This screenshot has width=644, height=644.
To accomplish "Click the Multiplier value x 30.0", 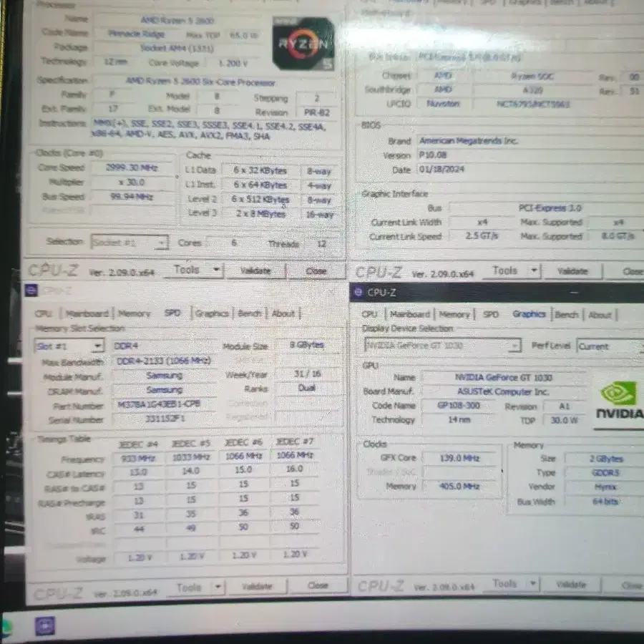I will click(132, 182).
